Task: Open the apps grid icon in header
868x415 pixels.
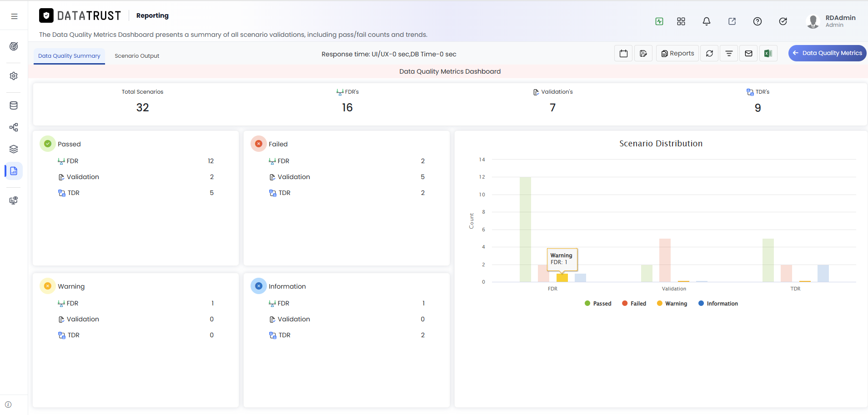Action: (681, 21)
